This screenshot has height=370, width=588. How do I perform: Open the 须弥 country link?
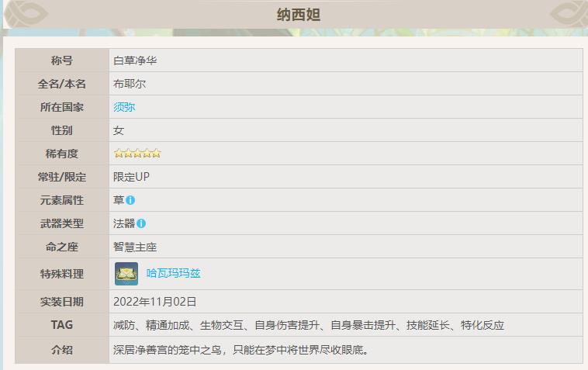[124, 107]
